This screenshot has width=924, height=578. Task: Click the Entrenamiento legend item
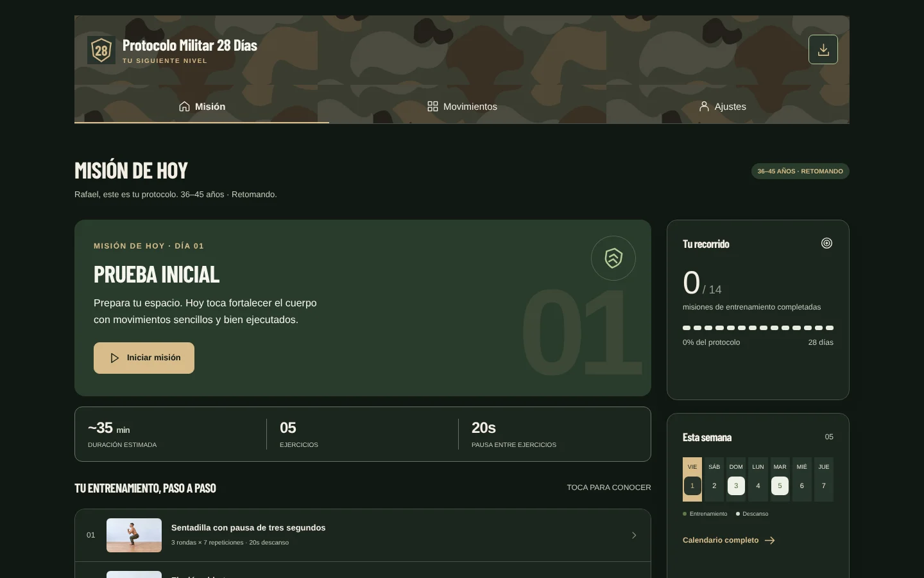pyautogui.click(x=705, y=514)
